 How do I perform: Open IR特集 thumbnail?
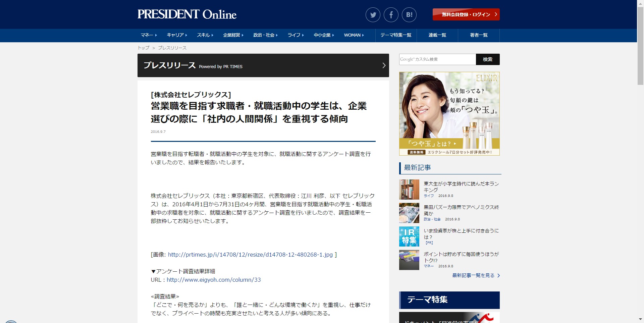pyautogui.click(x=409, y=236)
